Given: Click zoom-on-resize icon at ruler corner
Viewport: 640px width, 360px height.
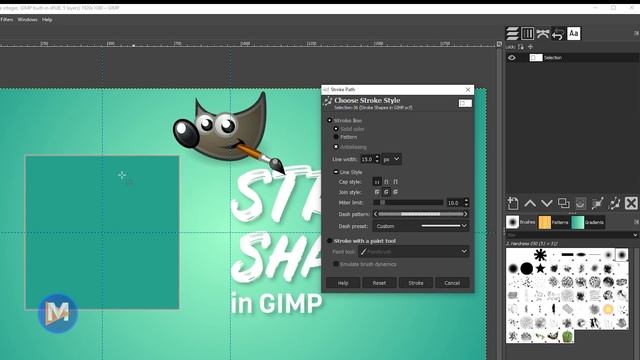Looking at the screenshot, I should [499, 44].
